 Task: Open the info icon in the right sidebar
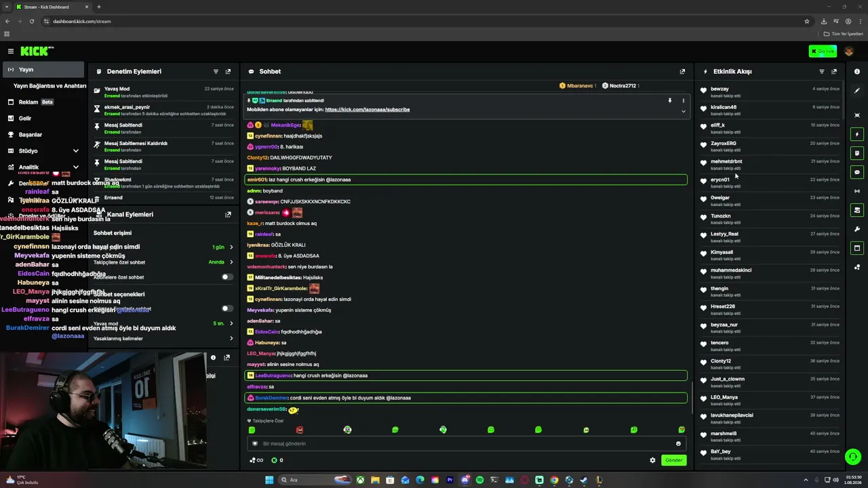click(x=857, y=71)
